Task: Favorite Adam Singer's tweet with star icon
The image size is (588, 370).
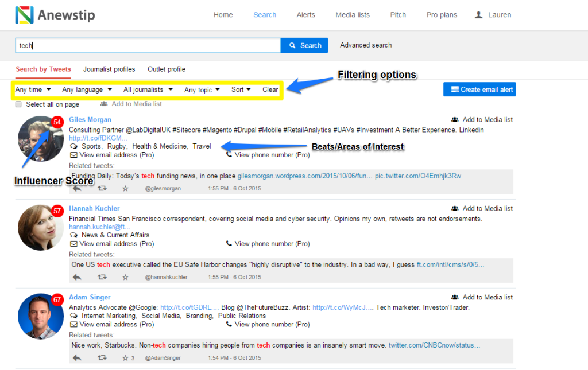Action: coord(125,358)
